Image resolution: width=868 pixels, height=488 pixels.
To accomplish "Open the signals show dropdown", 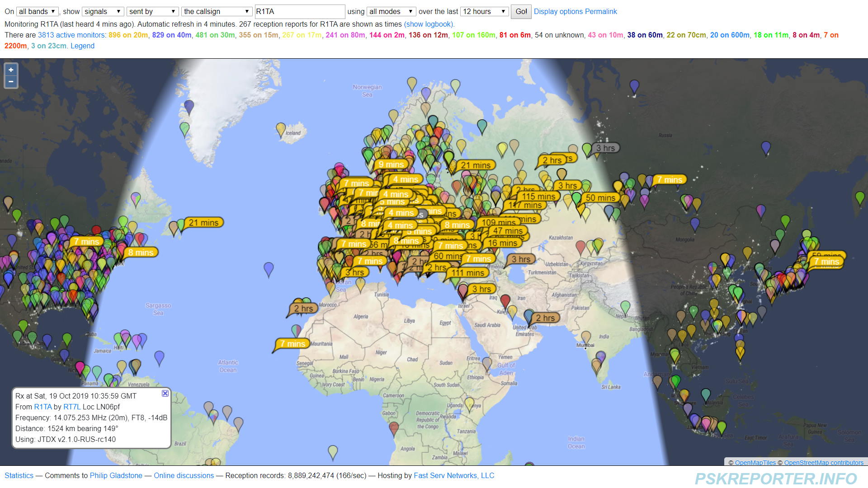I will click(x=103, y=12).
